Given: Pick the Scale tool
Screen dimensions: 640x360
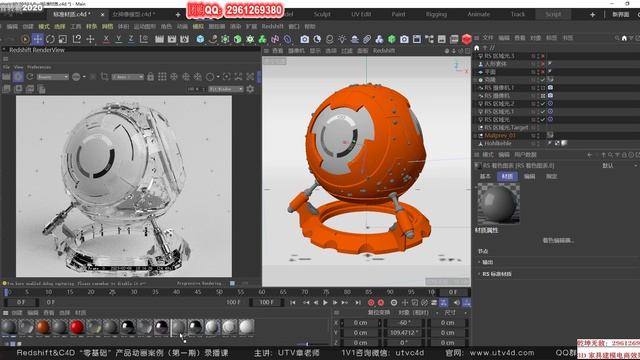Looking at the screenshot, I should pyautogui.click(x=62, y=39).
